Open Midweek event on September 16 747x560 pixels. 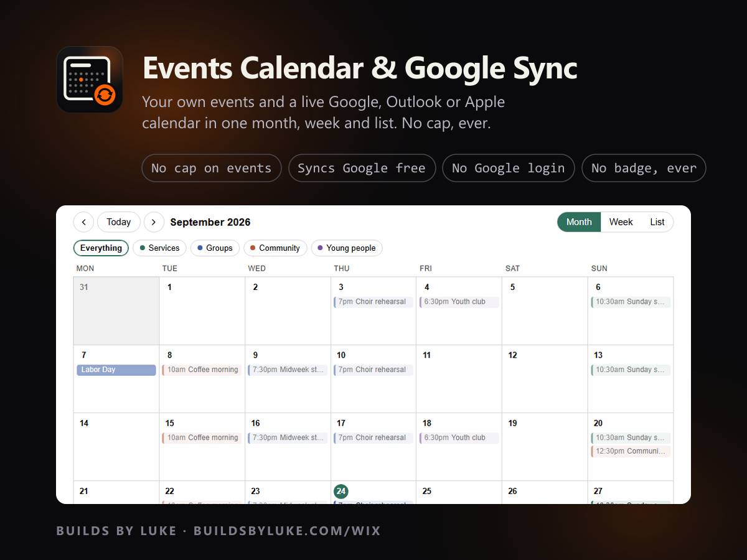click(x=288, y=438)
